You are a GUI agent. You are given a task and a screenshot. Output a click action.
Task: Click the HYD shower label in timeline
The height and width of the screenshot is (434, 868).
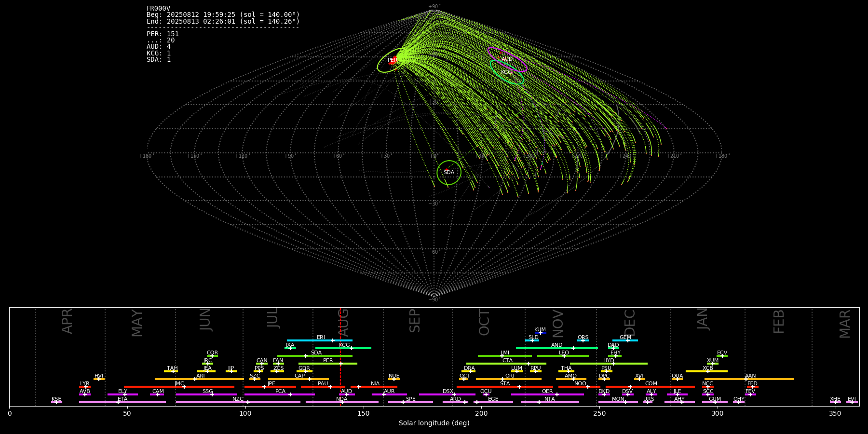point(609,361)
